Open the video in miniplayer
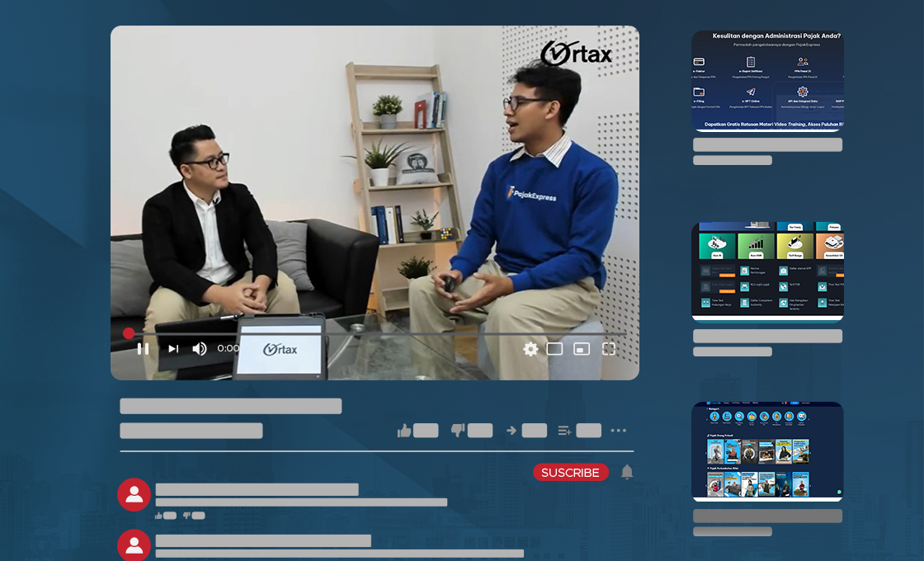The image size is (924, 561). [582, 348]
